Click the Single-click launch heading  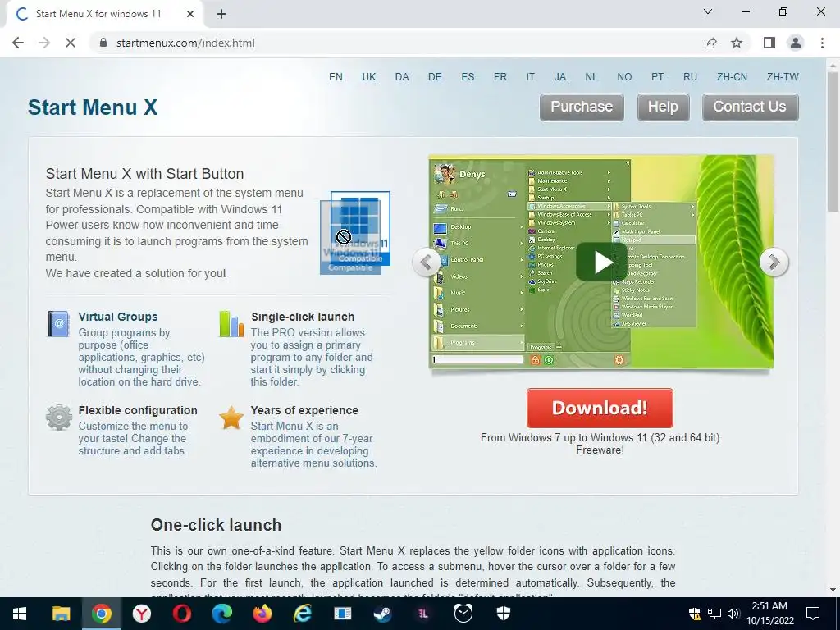pos(303,317)
